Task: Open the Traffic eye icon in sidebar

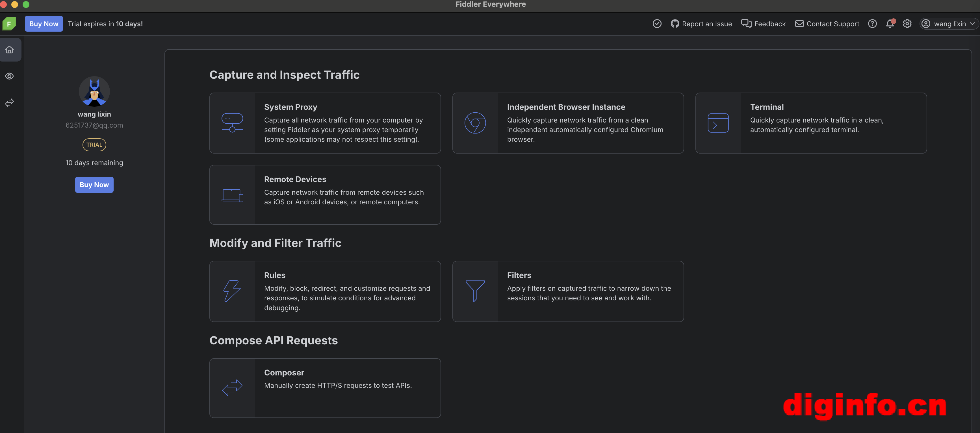Action: tap(10, 76)
